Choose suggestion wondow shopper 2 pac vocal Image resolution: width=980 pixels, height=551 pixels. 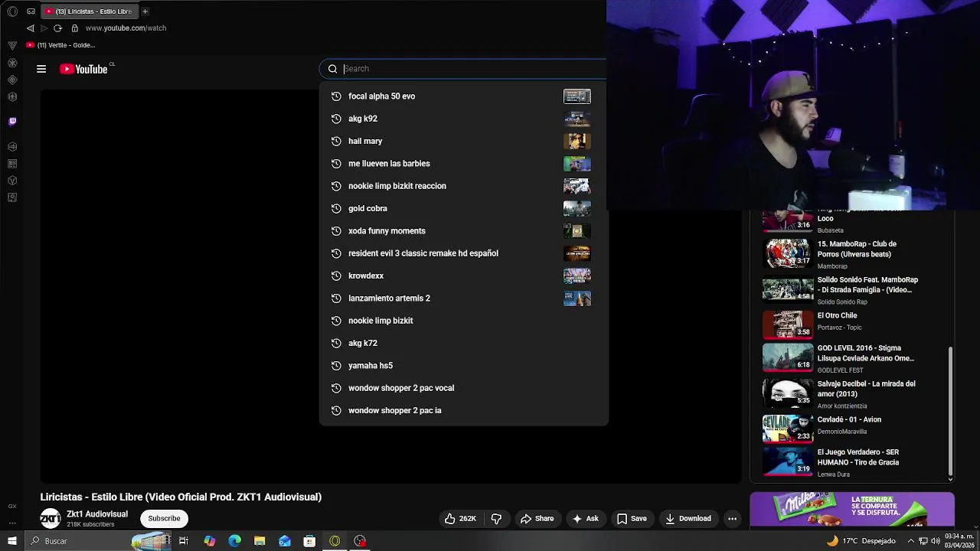(x=463, y=388)
